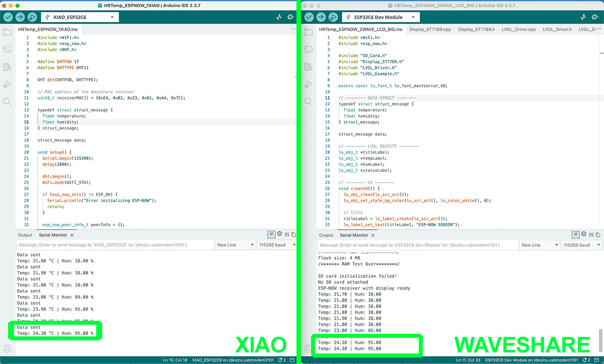
Task: Clear serial output in the right Waveshare monitor
Action: click(x=591, y=234)
